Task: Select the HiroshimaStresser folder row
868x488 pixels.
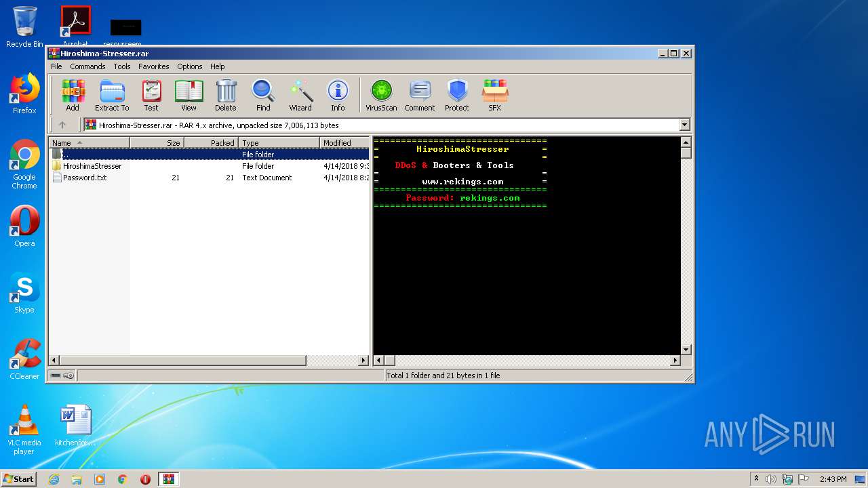Action: [210, 166]
